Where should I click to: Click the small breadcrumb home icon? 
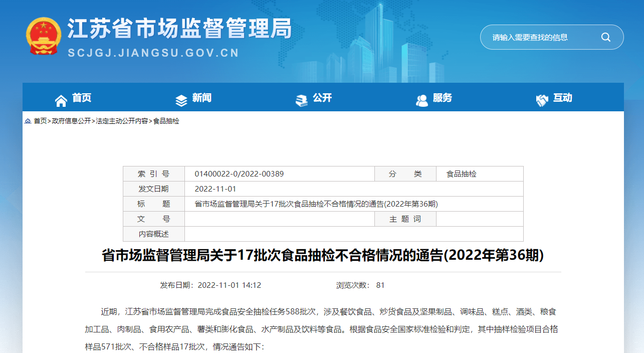click(x=28, y=121)
